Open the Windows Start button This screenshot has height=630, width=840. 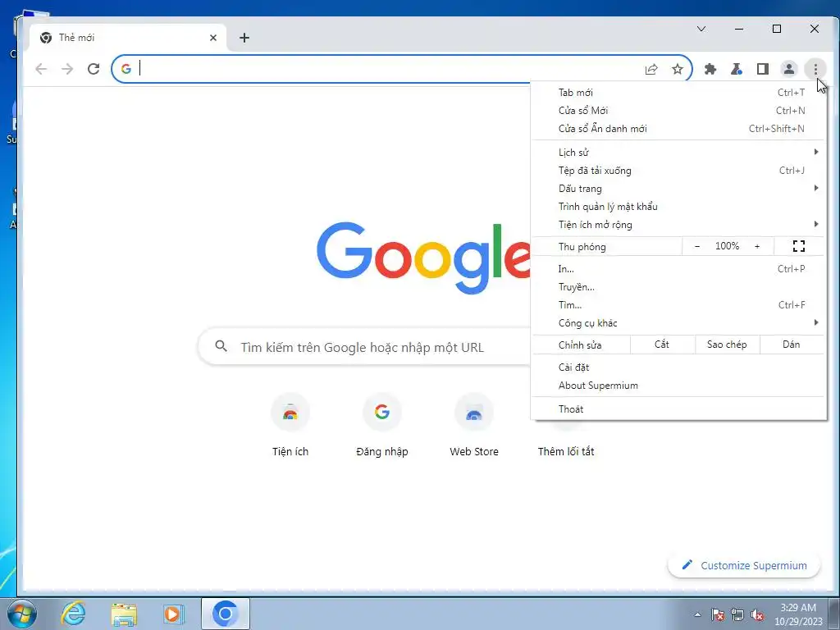tap(21, 614)
